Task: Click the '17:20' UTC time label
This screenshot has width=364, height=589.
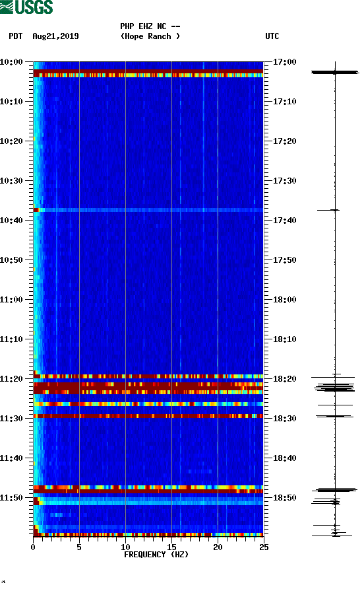Action: click(x=284, y=141)
